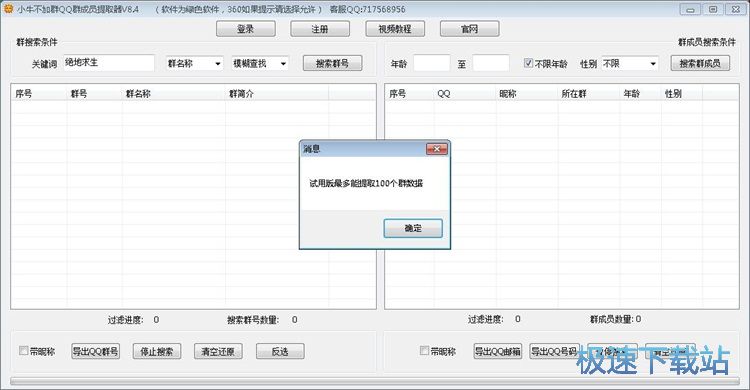Click the 群名称 column header in group table

(174, 94)
